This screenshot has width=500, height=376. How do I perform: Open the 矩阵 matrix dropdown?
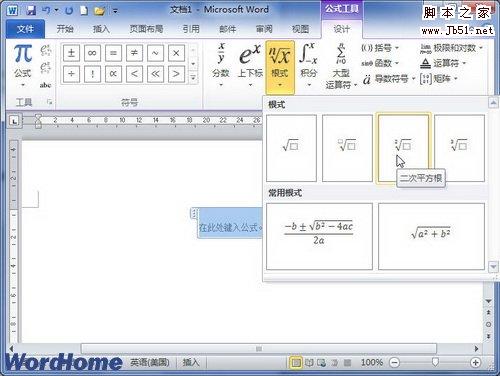tap(438, 79)
